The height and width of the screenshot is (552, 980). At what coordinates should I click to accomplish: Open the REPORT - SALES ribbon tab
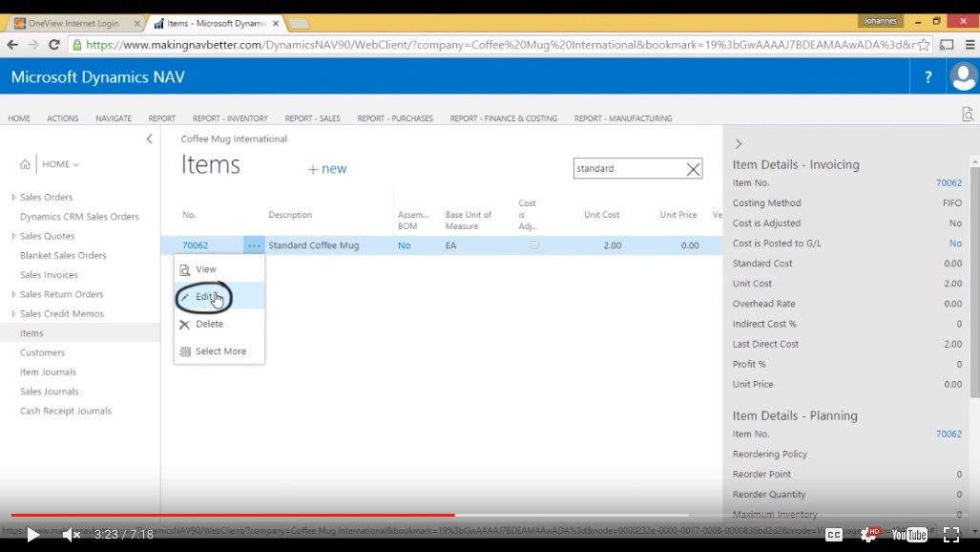click(x=312, y=118)
